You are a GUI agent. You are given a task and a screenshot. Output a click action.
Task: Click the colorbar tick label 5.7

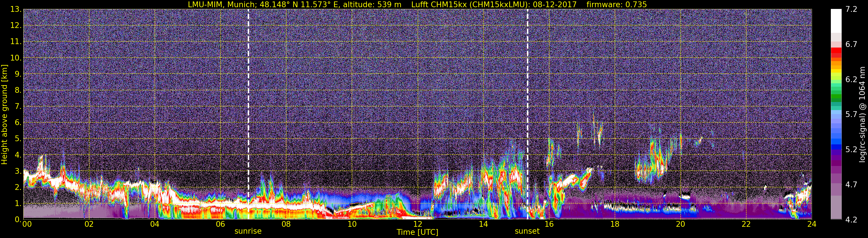[x=851, y=115]
